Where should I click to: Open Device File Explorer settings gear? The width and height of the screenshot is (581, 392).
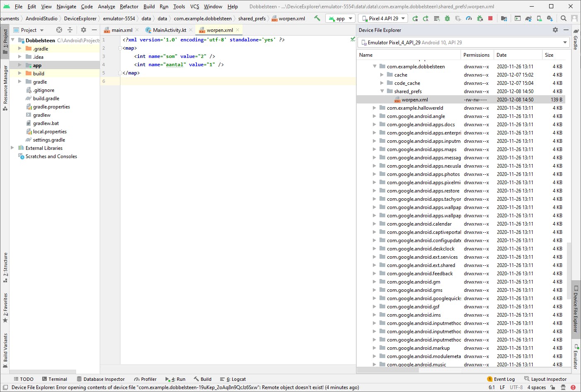click(x=555, y=30)
